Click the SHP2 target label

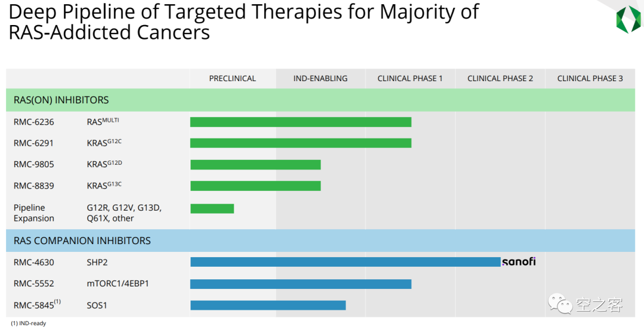97,262
